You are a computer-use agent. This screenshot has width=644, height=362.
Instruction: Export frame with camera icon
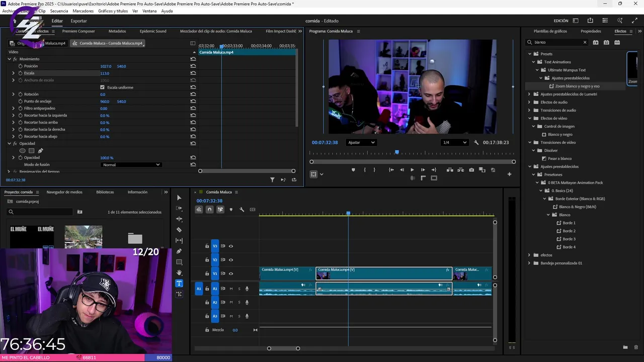pyautogui.click(x=471, y=170)
